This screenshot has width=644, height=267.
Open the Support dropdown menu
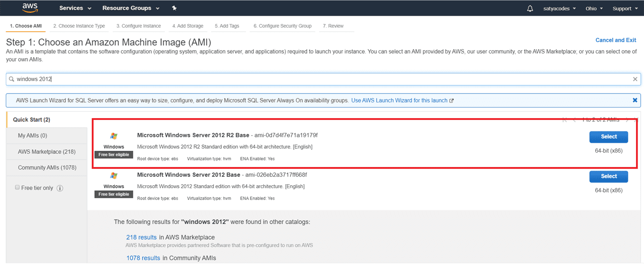[x=624, y=8]
